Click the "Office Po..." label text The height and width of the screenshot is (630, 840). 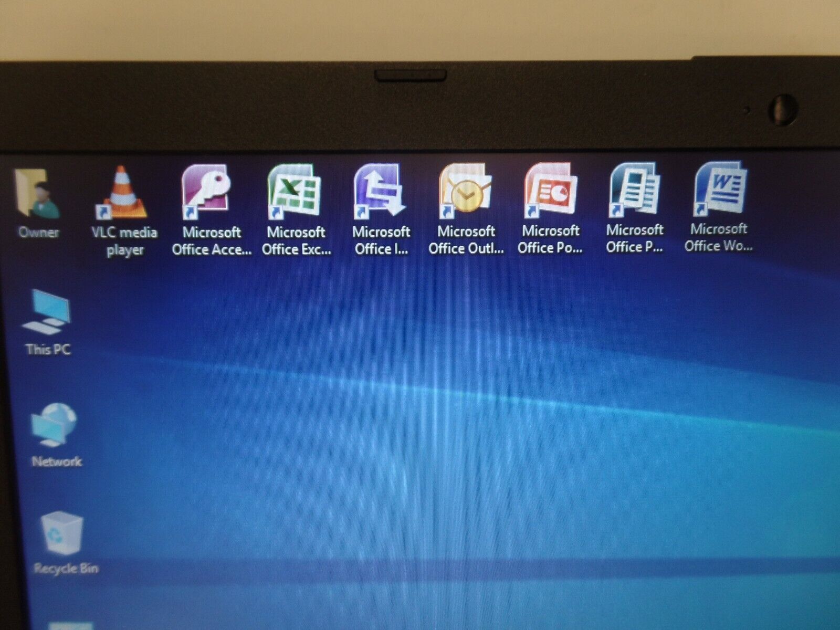pos(550,247)
